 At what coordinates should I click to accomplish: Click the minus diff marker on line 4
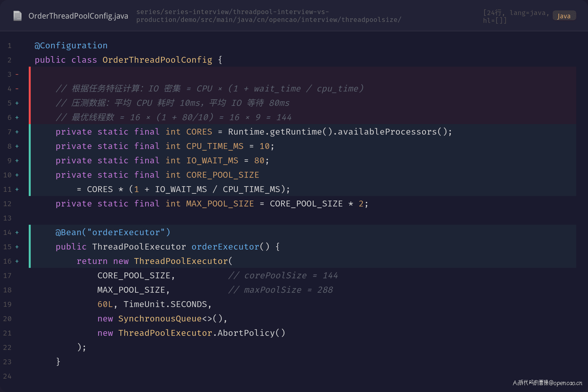[17, 89]
